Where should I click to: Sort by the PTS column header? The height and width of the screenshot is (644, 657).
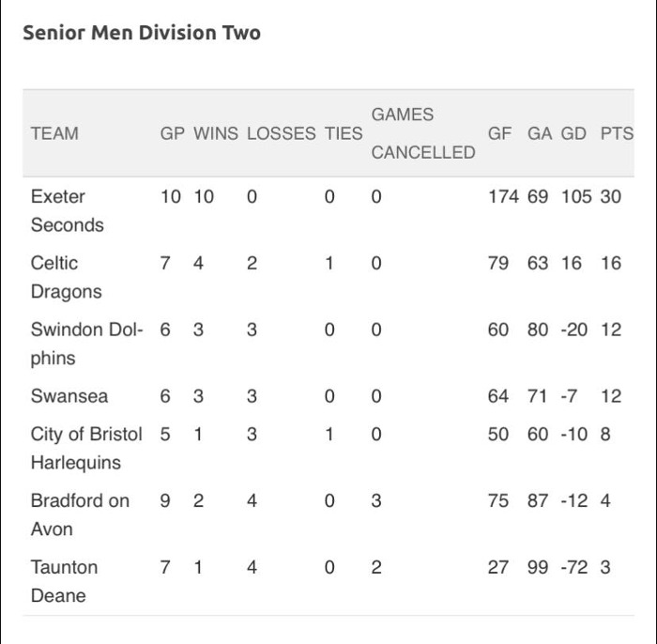click(x=617, y=133)
